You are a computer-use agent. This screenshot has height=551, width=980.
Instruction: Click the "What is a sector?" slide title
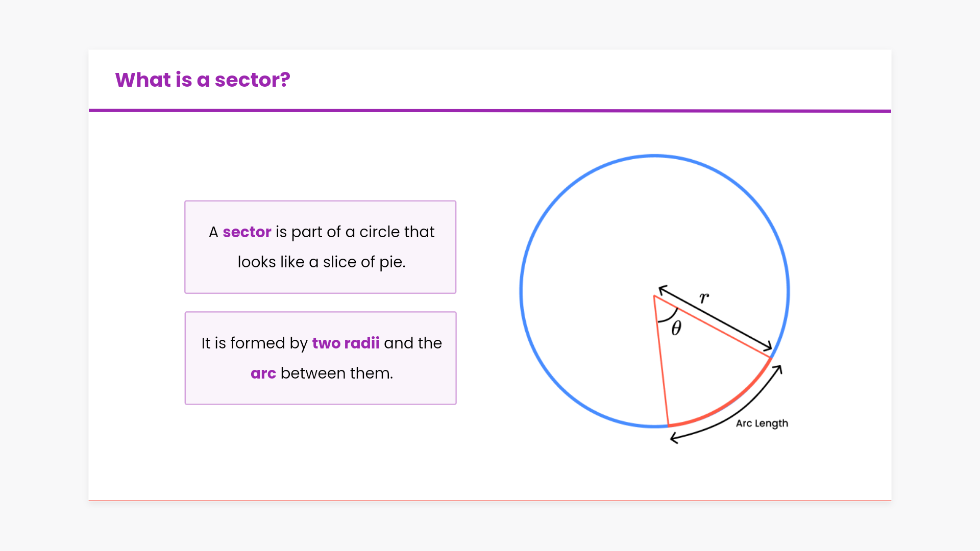coord(203,80)
